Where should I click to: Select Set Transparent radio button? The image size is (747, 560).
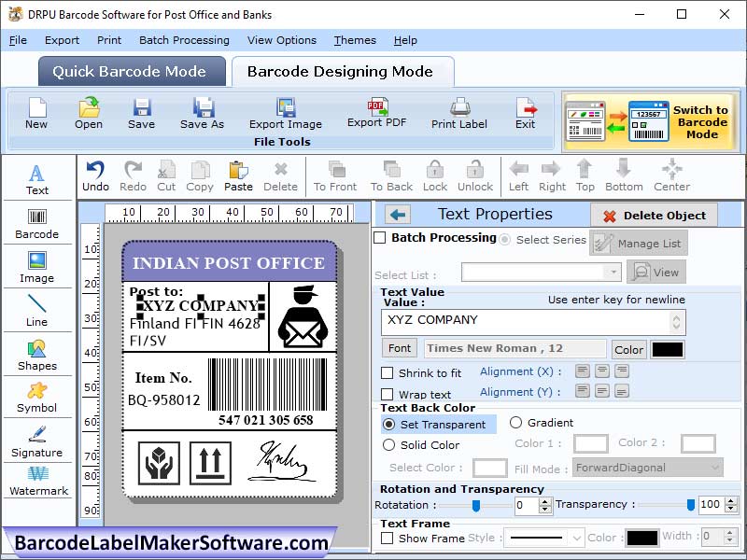click(388, 425)
